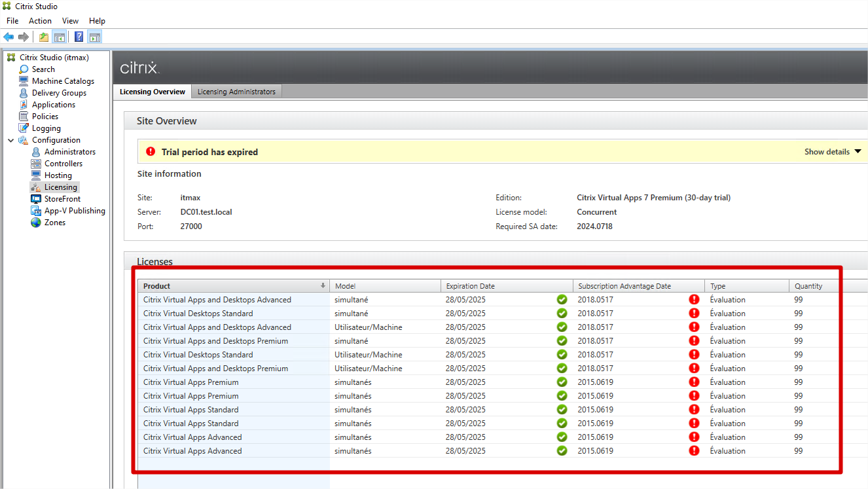Viewport: 868px width, 489px height.
Task: Click site name itmax value
Action: point(190,198)
